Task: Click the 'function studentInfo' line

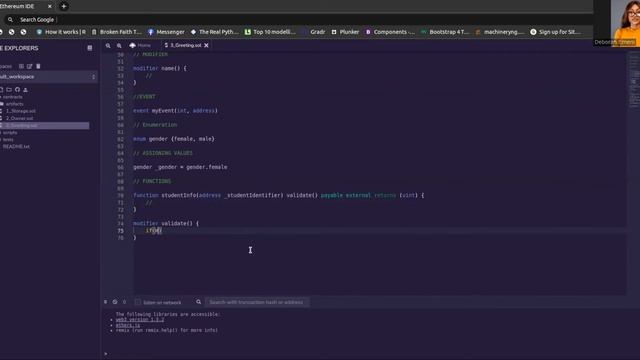Action: (x=278, y=196)
